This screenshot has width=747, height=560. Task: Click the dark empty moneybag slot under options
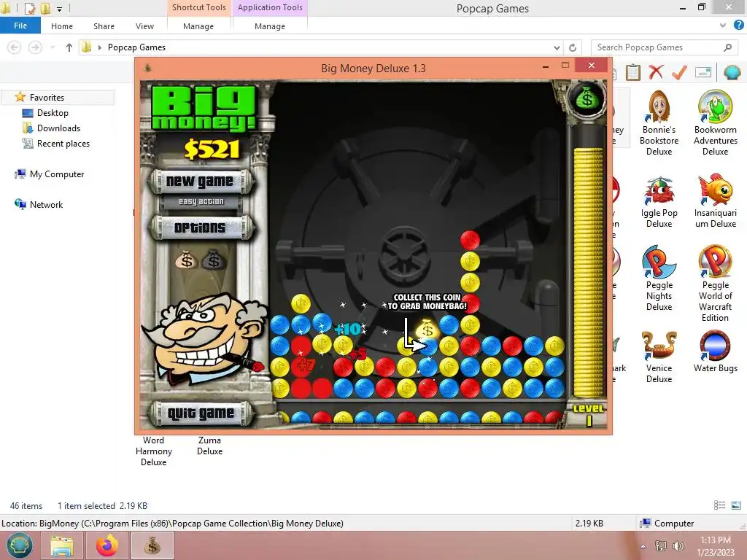(x=214, y=260)
